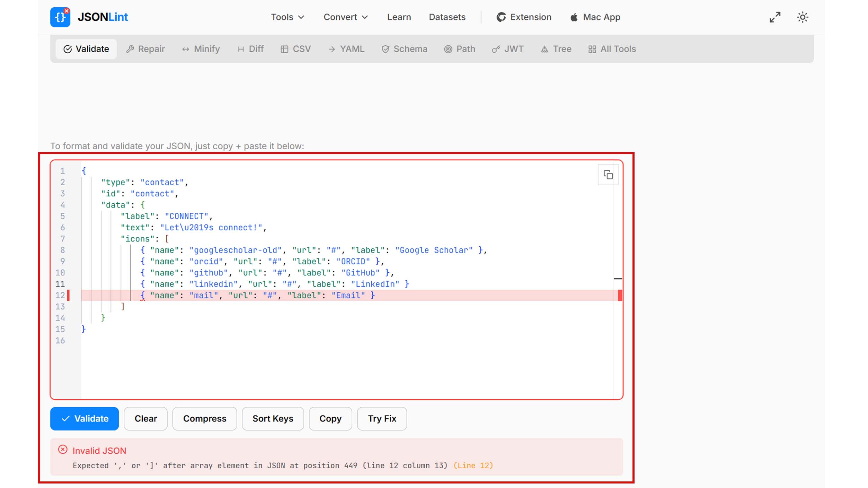Image resolution: width=868 pixels, height=488 pixels.
Task: Open the All Tools tab
Action: 612,49
